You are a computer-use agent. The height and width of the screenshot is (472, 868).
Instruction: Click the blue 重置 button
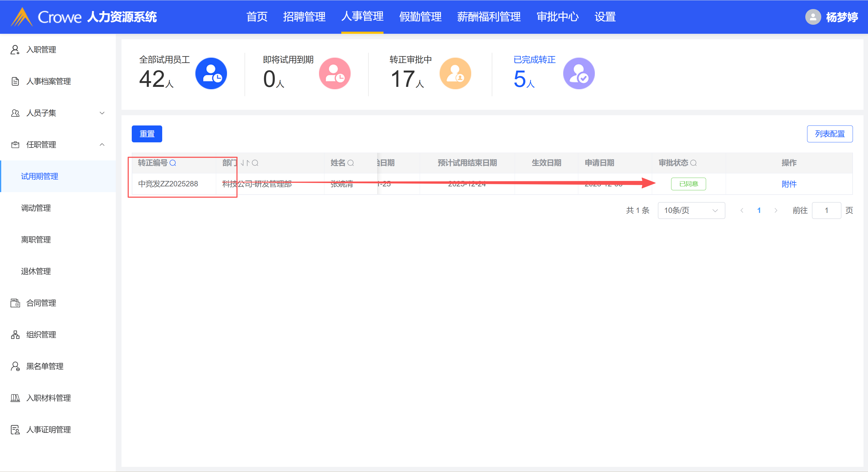147,134
